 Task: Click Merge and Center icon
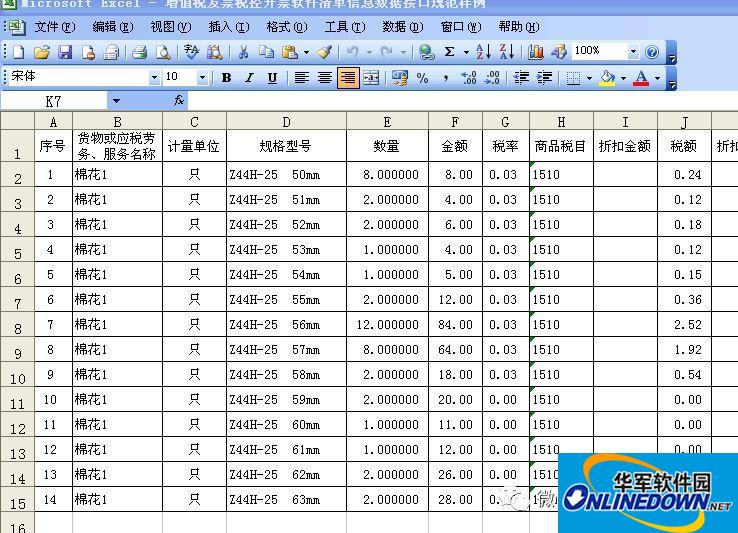[x=371, y=78]
